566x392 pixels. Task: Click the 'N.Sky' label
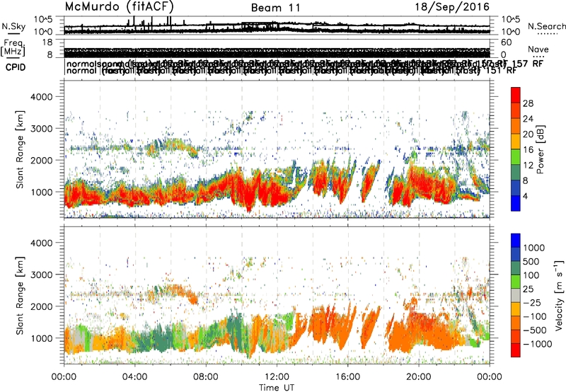point(13,26)
